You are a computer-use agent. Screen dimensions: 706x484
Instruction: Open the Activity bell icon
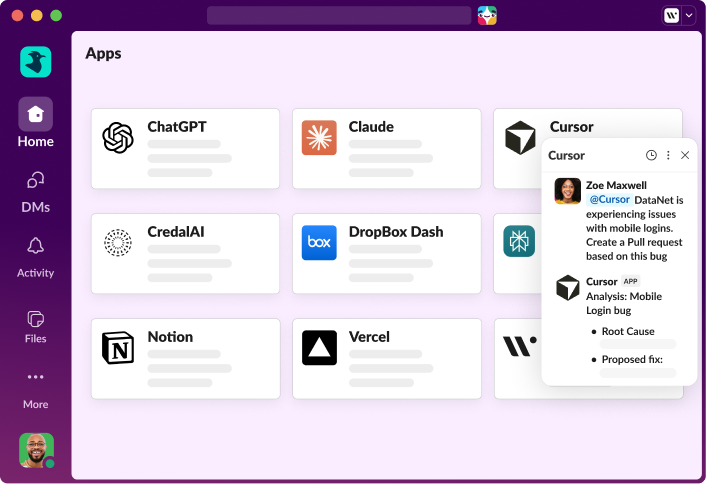tap(36, 246)
